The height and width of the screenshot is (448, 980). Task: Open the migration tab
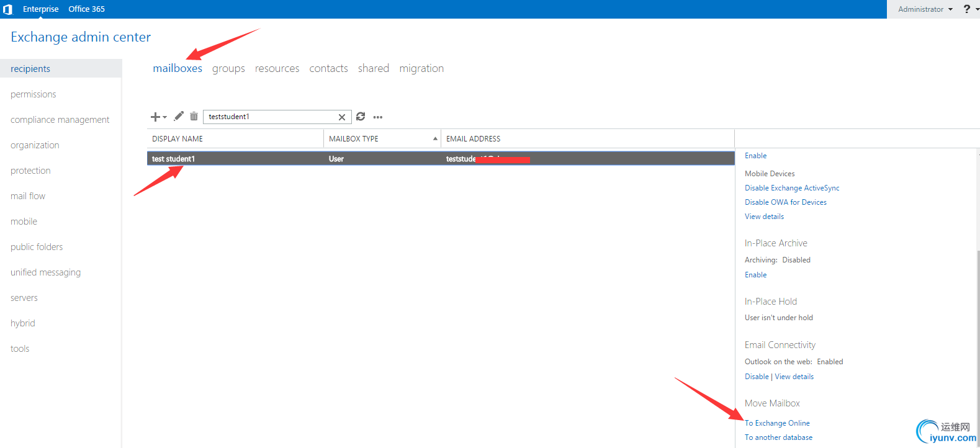coord(421,68)
